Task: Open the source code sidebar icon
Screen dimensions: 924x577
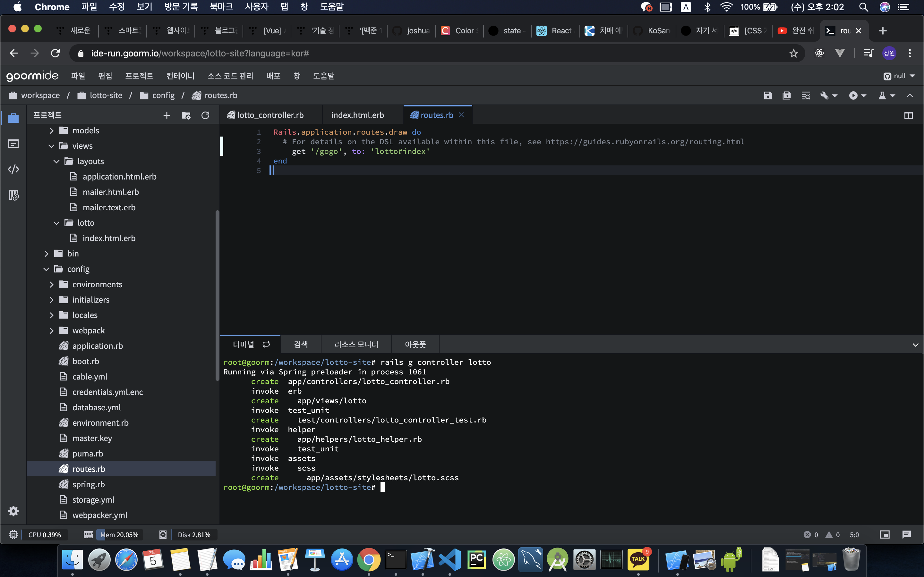Action: point(13,170)
